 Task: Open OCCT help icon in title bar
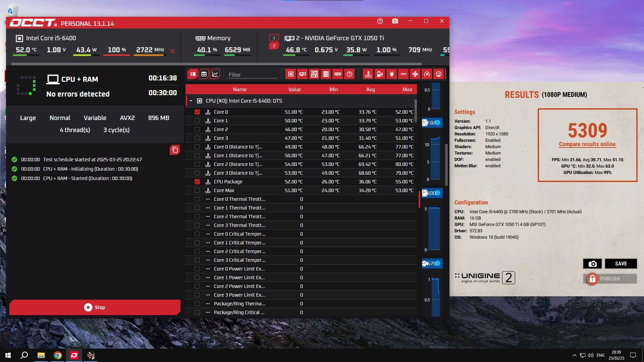[x=380, y=21]
